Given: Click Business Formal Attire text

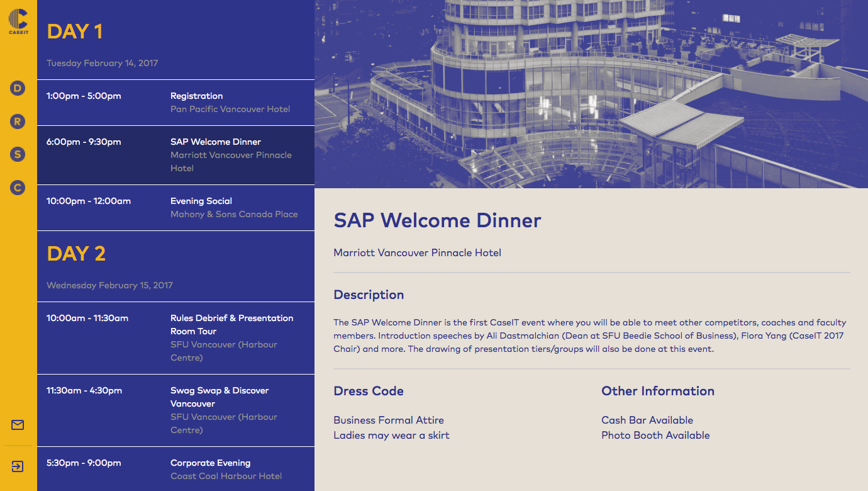Looking at the screenshot, I should pos(389,420).
